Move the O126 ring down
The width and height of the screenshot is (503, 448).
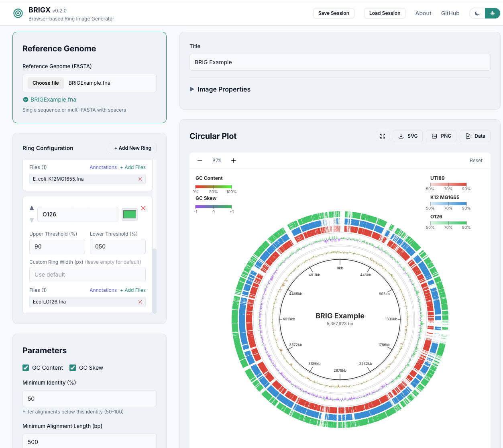coord(32,220)
